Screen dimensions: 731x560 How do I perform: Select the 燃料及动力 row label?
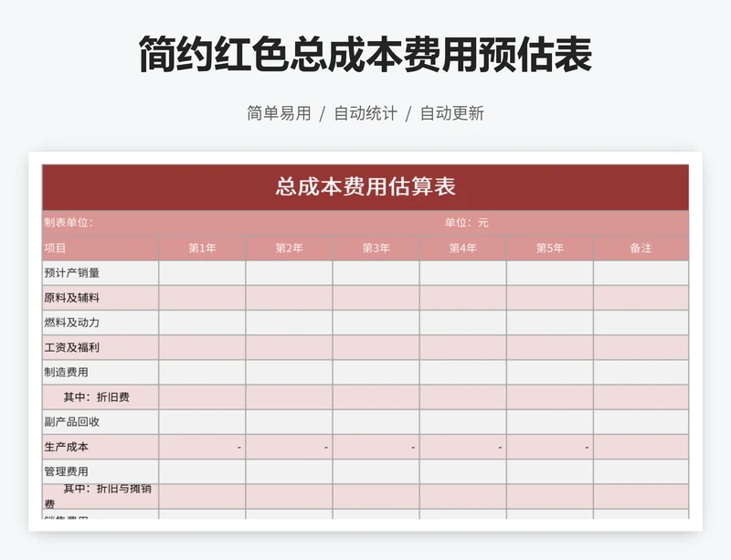tap(101, 322)
